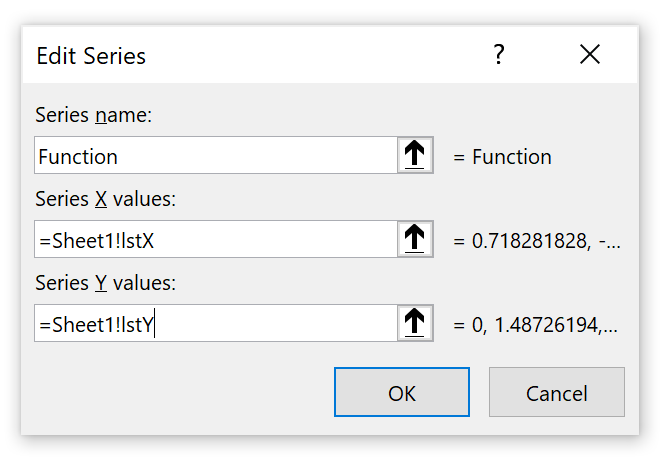Click range selector arrow for Series X values

click(x=415, y=240)
